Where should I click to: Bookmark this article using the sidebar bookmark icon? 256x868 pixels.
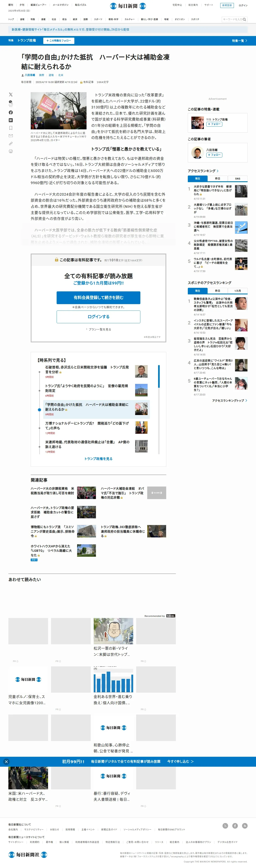(11, 128)
